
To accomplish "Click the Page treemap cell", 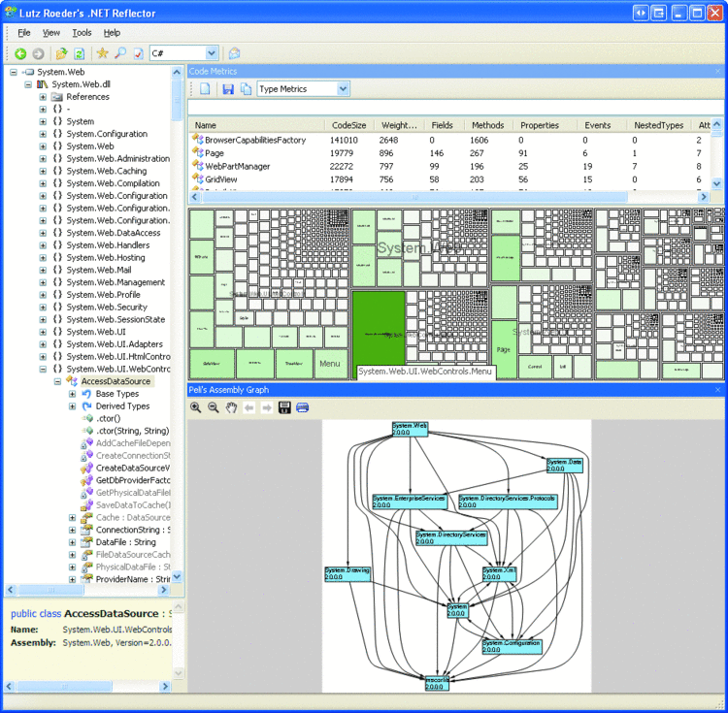I will [x=504, y=349].
